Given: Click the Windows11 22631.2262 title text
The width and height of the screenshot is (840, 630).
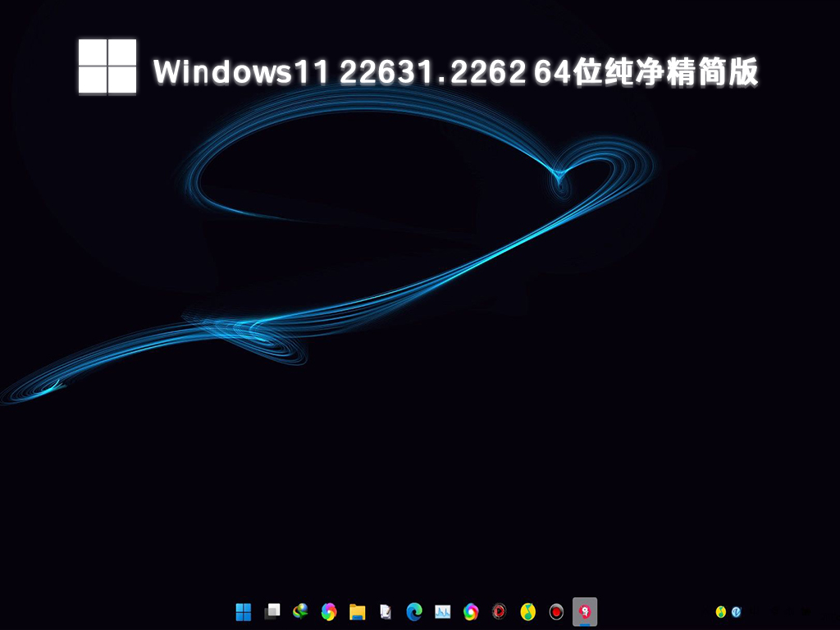Looking at the screenshot, I should 455,73.
